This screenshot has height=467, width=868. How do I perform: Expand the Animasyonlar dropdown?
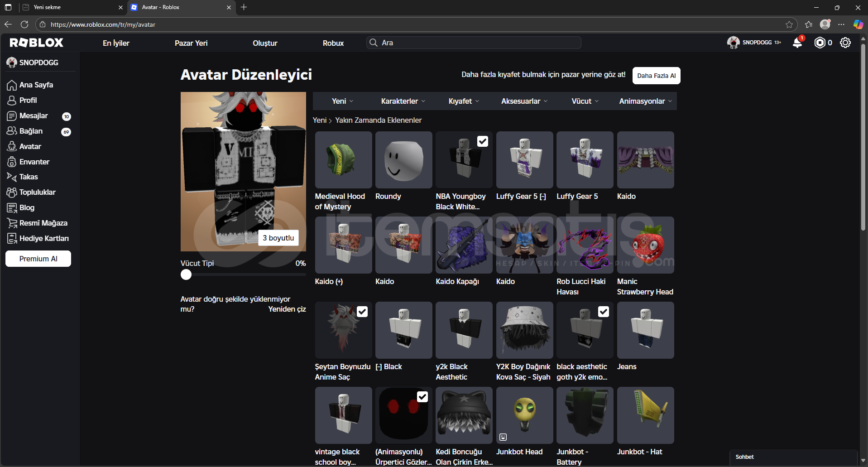[646, 101]
